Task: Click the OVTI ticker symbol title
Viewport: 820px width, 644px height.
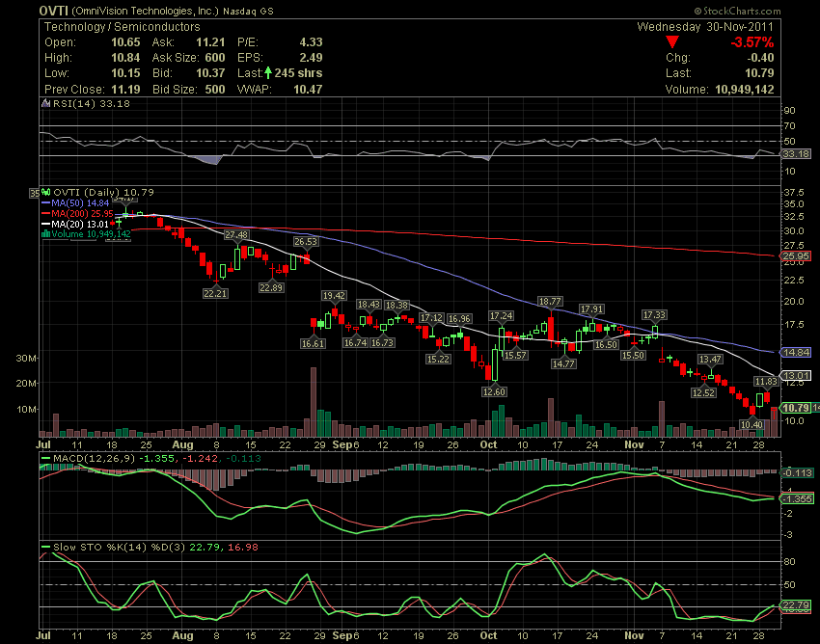Action: tap(53, 11)
